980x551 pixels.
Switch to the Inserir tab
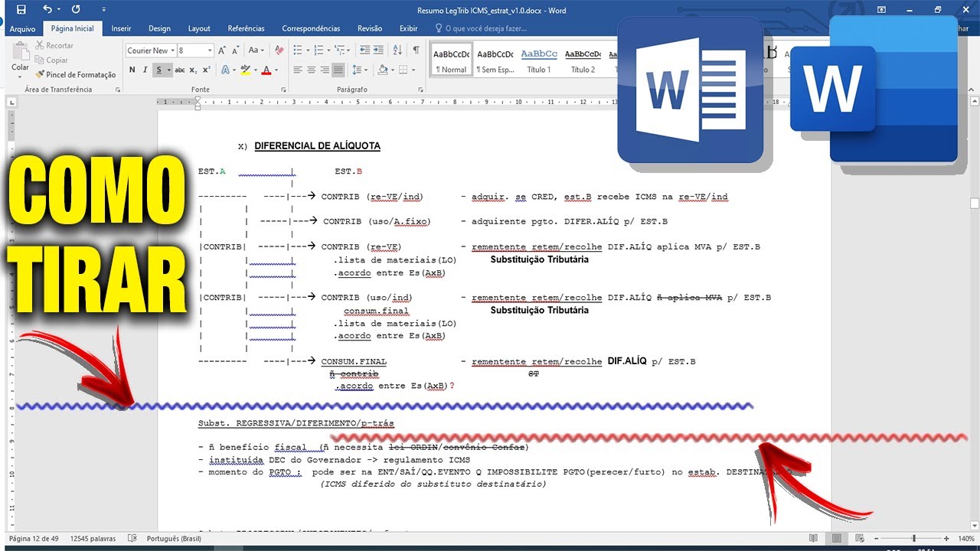pos(121,28)
